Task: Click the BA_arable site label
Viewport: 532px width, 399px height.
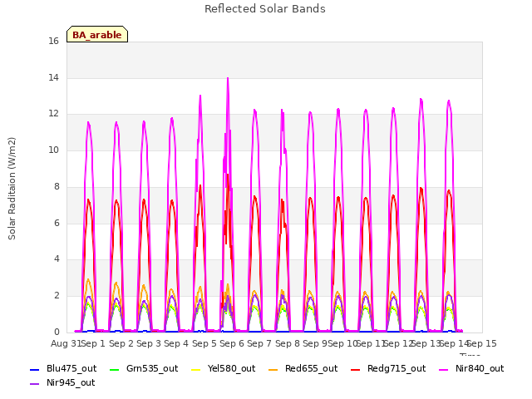Action: (x=97, y=35)
